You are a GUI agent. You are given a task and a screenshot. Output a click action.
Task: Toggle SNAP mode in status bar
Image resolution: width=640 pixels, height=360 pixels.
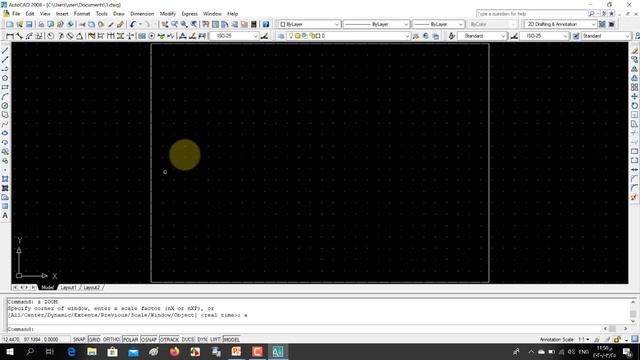79,340
